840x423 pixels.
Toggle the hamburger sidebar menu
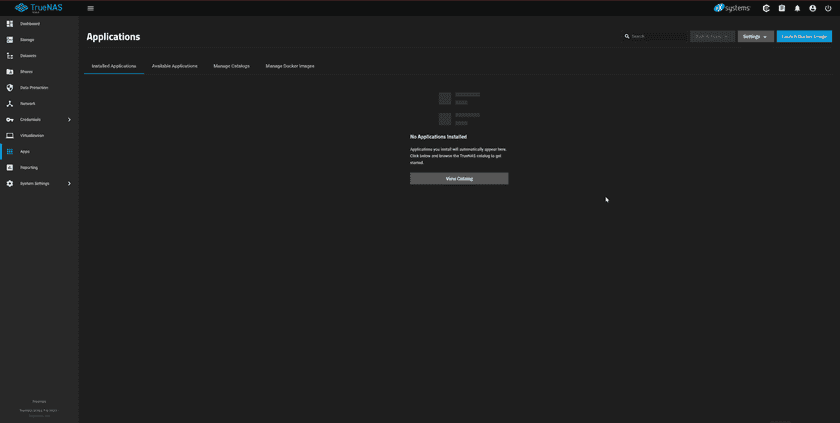pyautogui.click(x=90, y=8)
